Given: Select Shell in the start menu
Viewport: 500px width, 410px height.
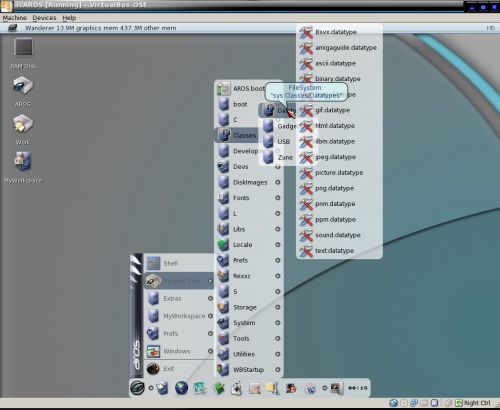Looking at the screenshot, I should point(179,263).
